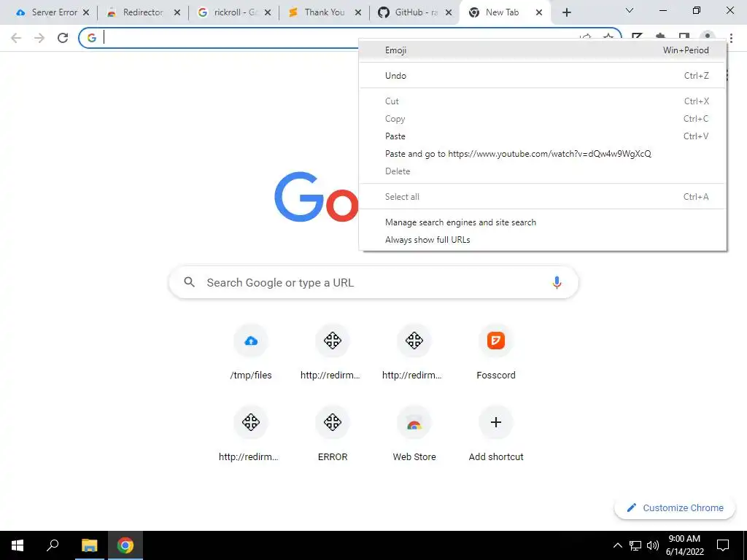Expand the tab search dropdown arrow

tap(630, 10)
